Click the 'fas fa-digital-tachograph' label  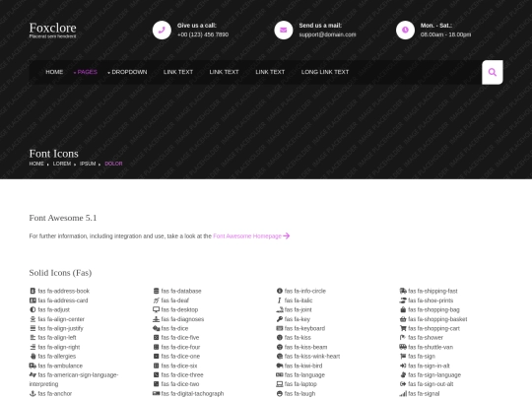tap(192, 393)
